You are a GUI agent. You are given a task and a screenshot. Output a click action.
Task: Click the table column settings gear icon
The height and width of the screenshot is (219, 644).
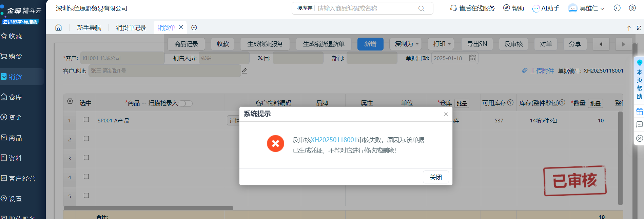(x=70, y=101)
